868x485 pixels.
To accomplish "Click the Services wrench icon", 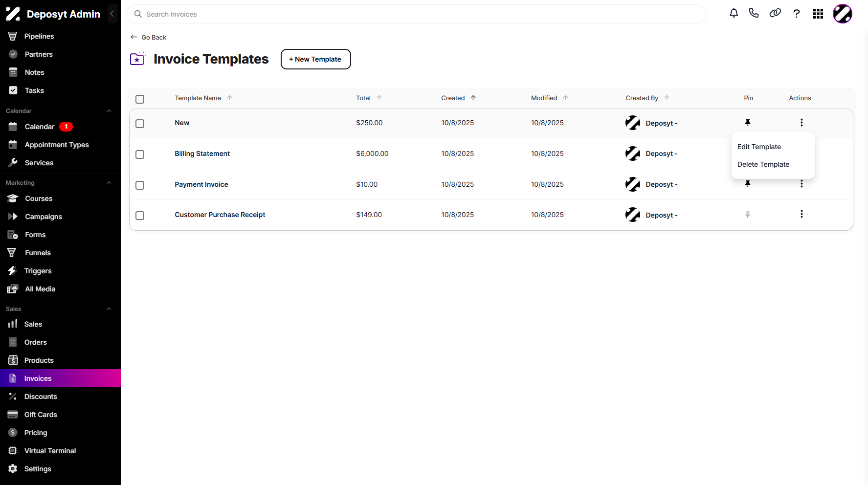I will (x=13, y=162).
